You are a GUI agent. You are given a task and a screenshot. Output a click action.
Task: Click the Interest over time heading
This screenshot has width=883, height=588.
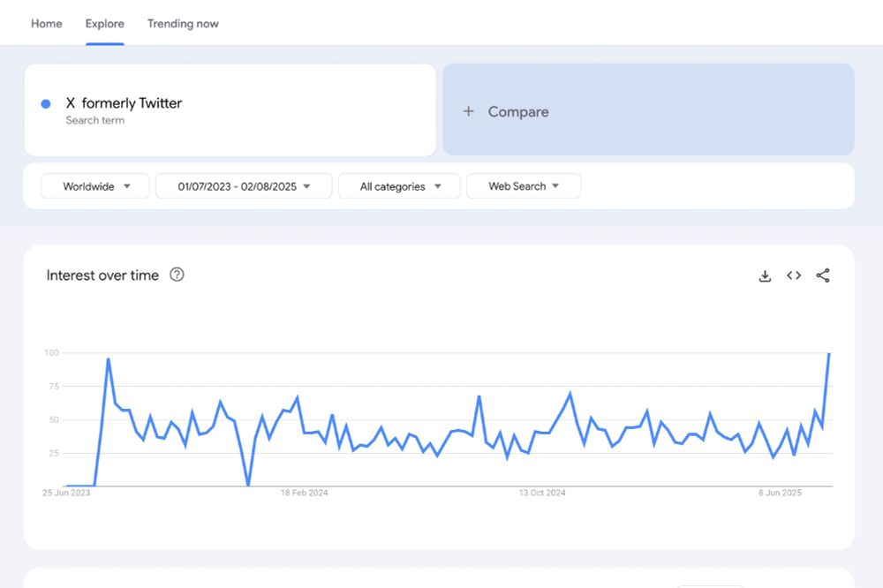[x=102, y=275]
